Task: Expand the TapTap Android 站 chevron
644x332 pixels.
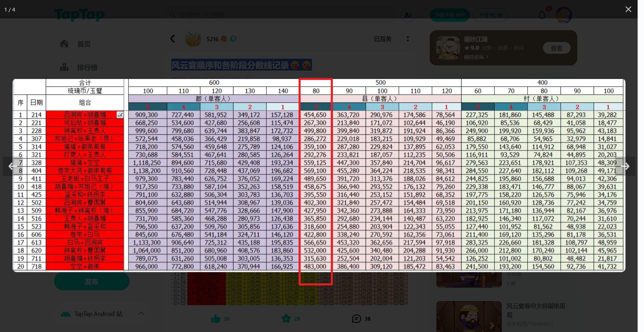Action: point(141,314)
